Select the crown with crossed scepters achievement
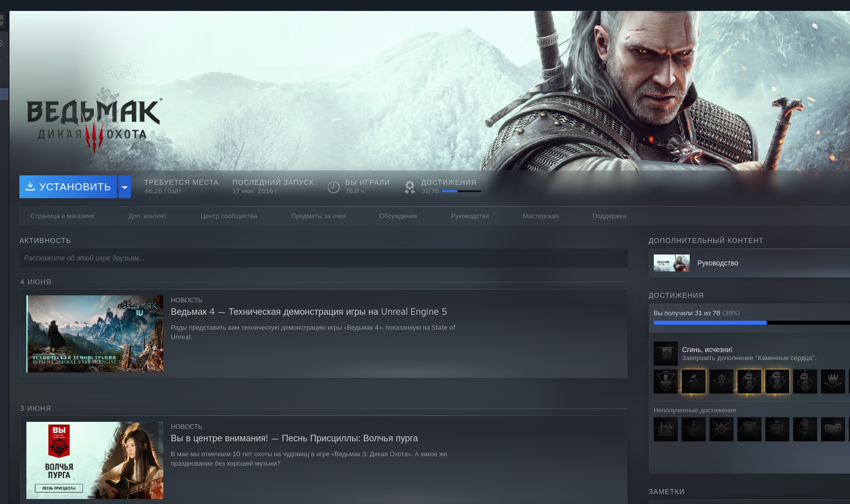Viewport: 850px width, 504px height. pos(833,381)
